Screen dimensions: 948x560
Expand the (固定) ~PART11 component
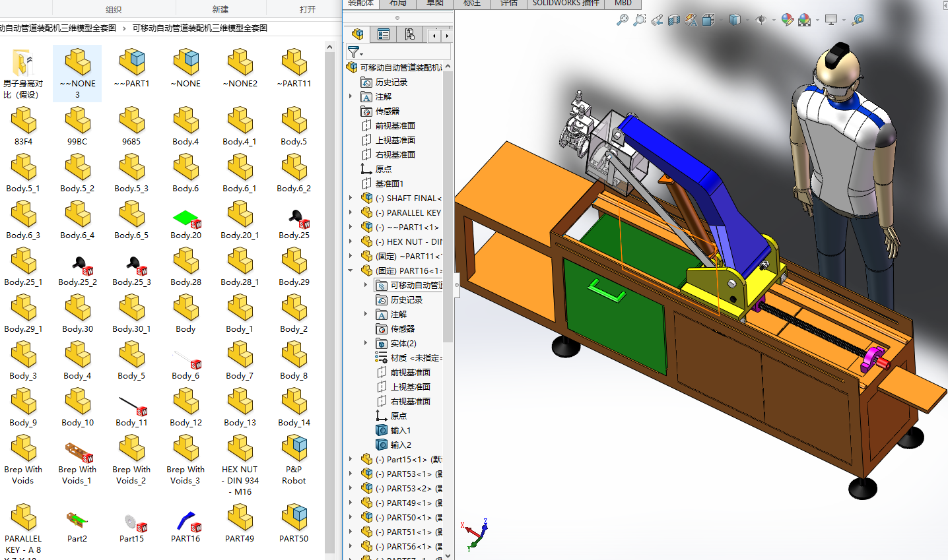click(351, 256)
